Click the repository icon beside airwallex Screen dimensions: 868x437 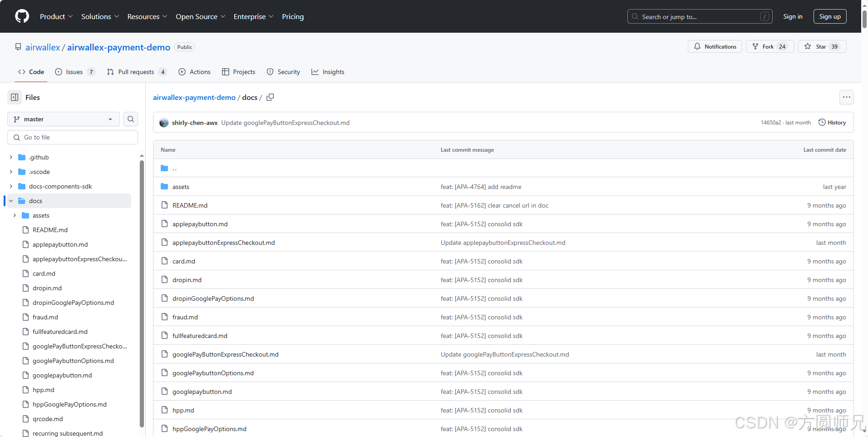pos(18,47)
